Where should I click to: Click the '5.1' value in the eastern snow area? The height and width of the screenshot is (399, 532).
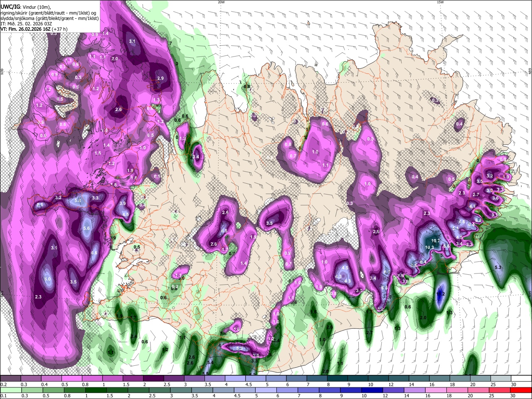[455, 228]
